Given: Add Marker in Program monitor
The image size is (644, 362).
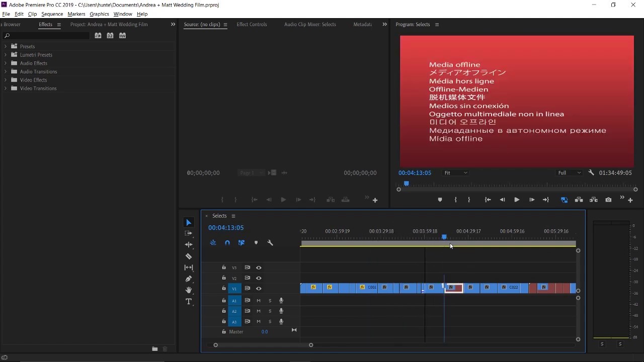Looking at the screenshot, I should (440, 200).
